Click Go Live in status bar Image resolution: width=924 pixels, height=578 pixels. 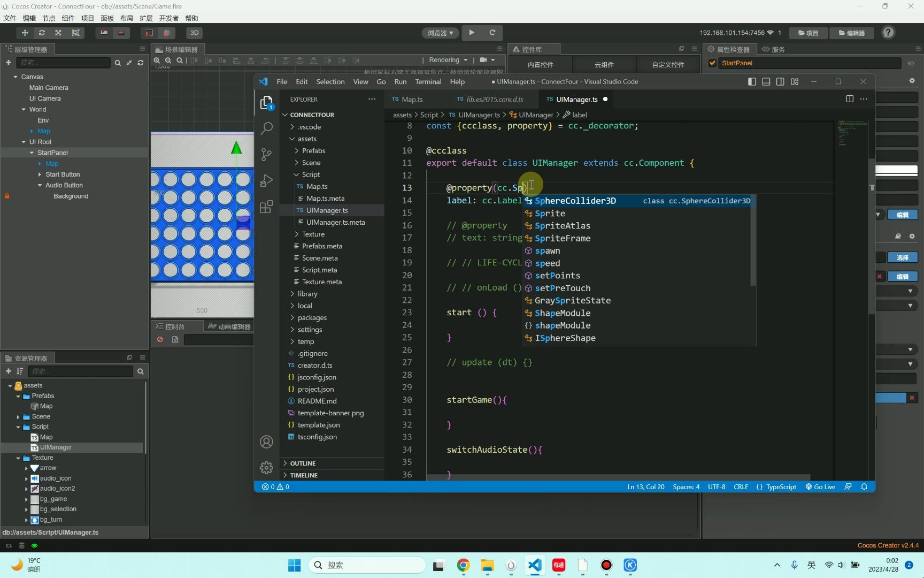click(820, 486)
